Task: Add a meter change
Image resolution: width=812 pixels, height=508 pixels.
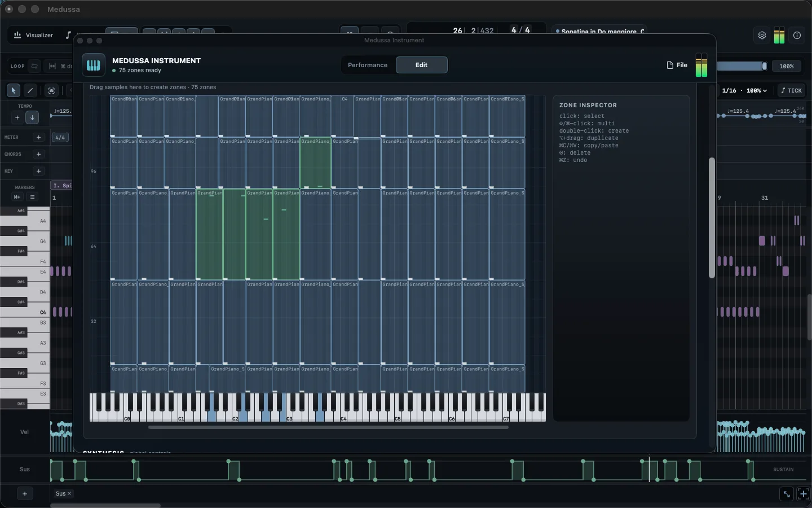Action: pyautogui.click(x=38, y=137)
